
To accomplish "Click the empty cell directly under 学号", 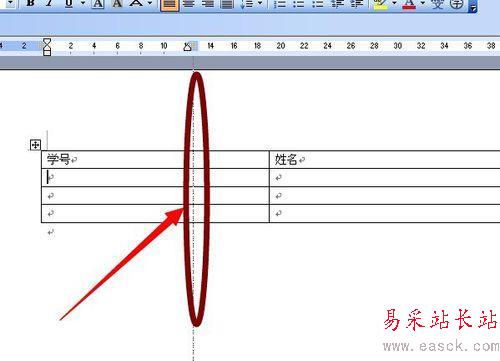I will click(155, 177).
